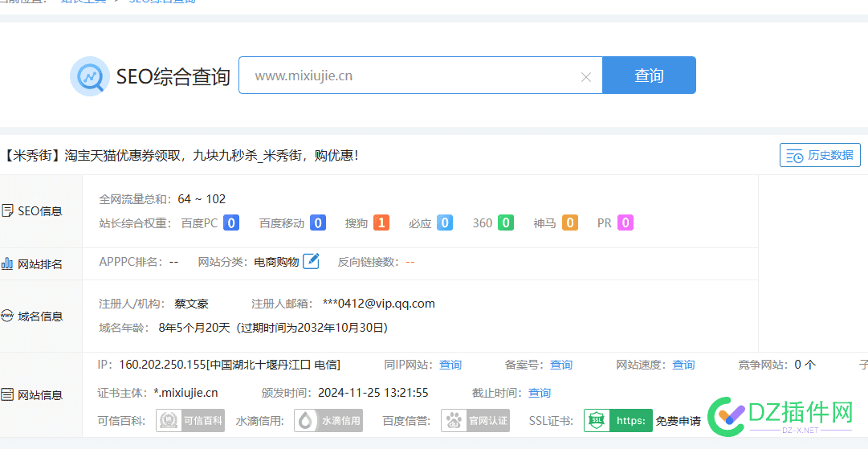Click the 免费申请 SSL link
The width and height of the screenshot is (868, 449).
(x=679, y=422)
